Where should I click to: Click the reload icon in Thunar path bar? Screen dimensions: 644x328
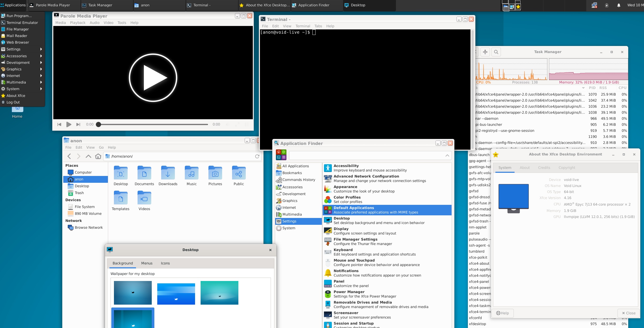pyautogui.click(x=257, y=156)
